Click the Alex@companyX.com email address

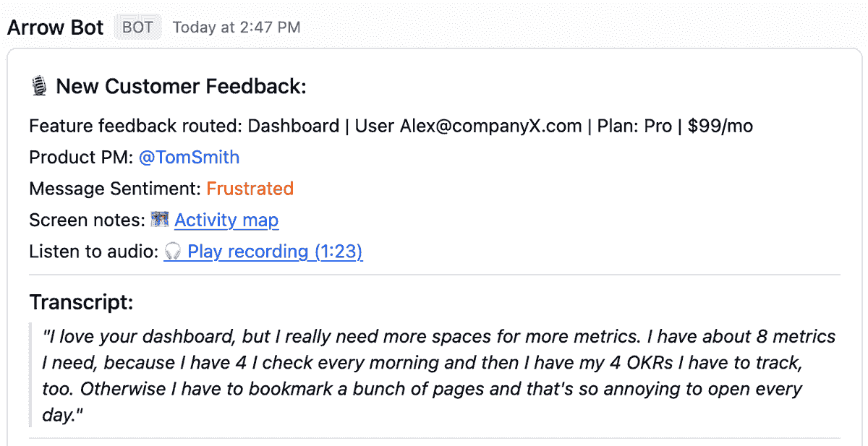coord(491,126)
